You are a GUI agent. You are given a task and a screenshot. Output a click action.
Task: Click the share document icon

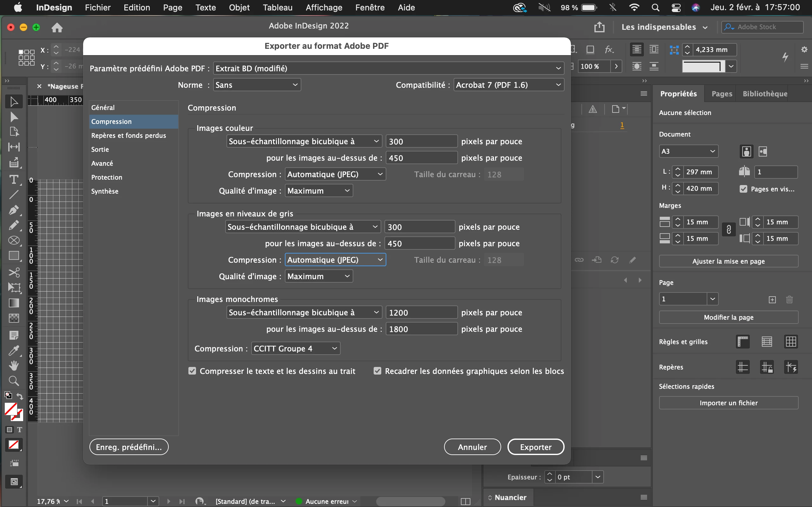(x=599, y=27)
